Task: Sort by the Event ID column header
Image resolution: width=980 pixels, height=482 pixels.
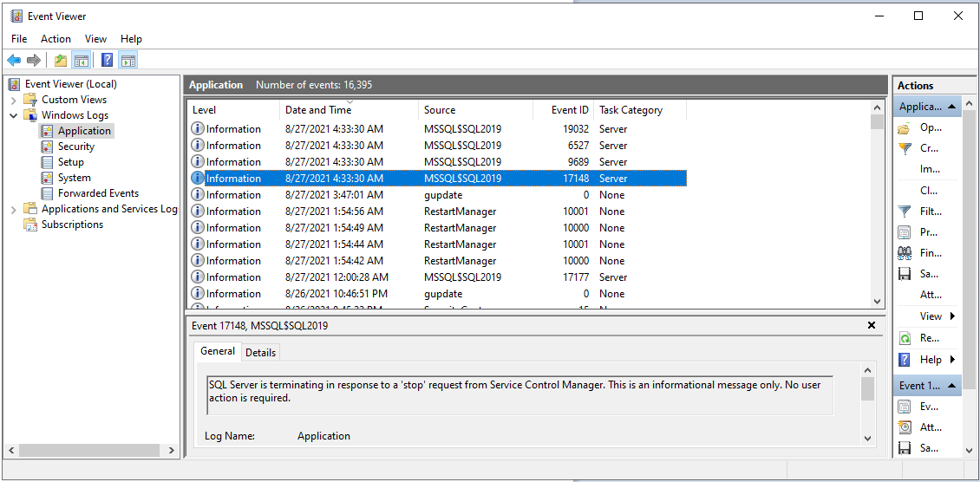Action: [x=563, y=110]
